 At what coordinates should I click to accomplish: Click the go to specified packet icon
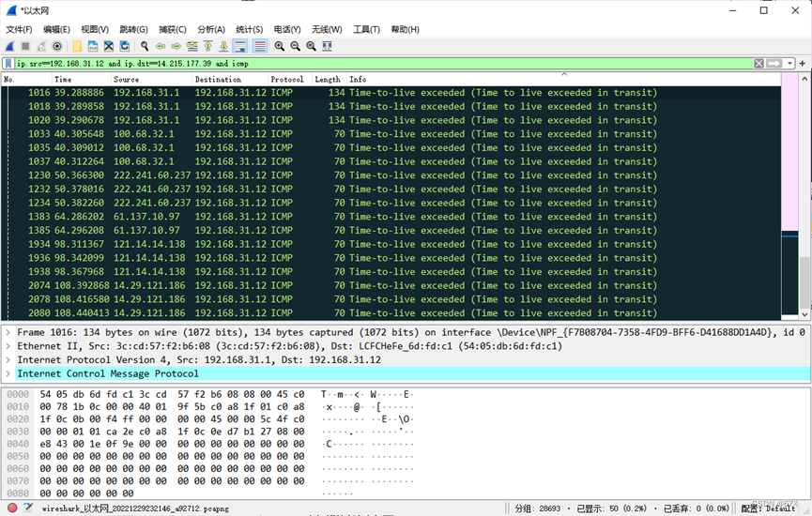coord(192,47)
